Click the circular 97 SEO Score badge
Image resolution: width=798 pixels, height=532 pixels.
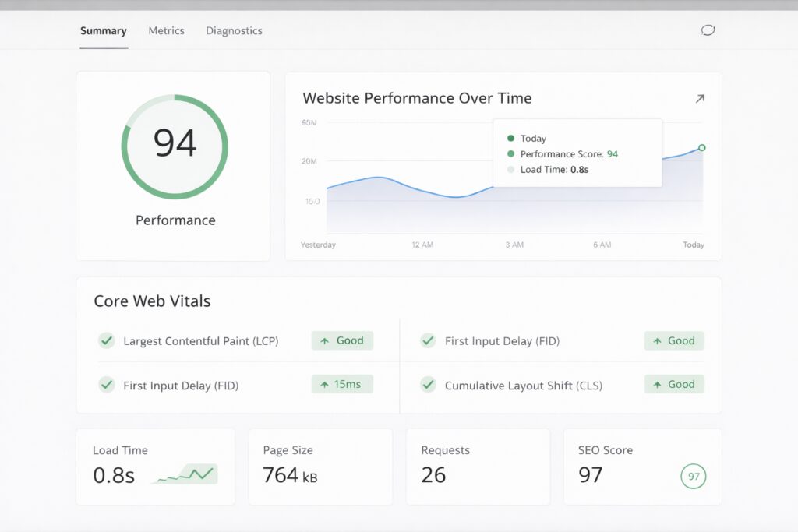(x=693, y=476)
